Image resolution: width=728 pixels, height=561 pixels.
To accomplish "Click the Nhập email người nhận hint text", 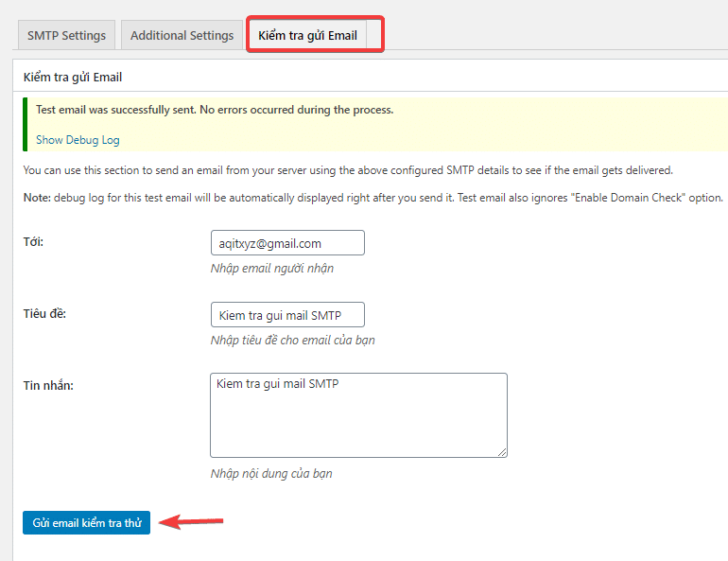I will tap(272, 268).
